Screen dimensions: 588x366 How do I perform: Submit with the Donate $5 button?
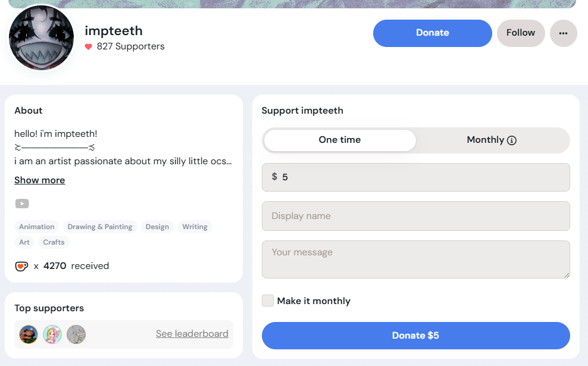[x=415, y=336]
